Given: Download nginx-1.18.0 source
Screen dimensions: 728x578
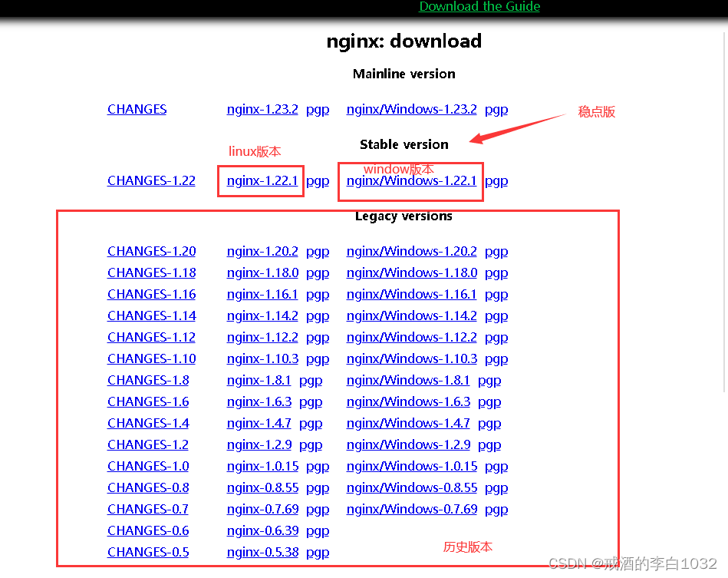Looking at the screenshot, I should pos(262,272).
